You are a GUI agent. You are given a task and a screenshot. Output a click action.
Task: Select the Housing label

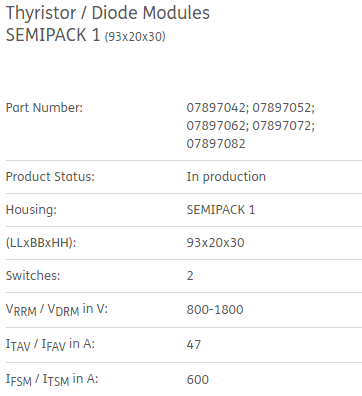(x=31, y=210)
